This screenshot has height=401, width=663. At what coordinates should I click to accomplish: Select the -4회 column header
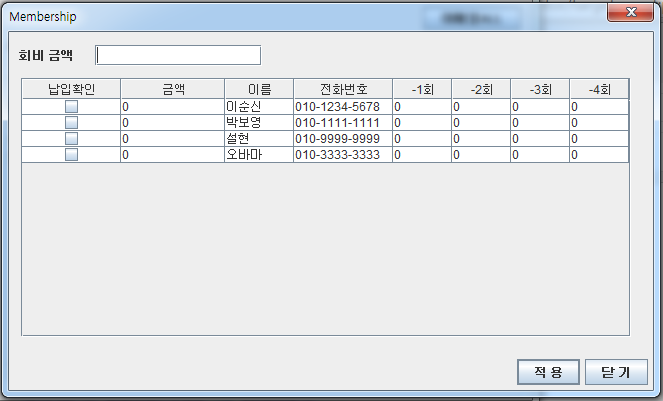(x=600, y=89)
